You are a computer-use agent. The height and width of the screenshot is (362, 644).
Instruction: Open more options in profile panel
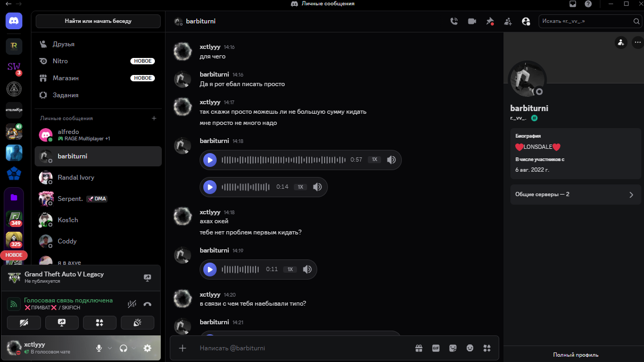(x=638, y=43)
